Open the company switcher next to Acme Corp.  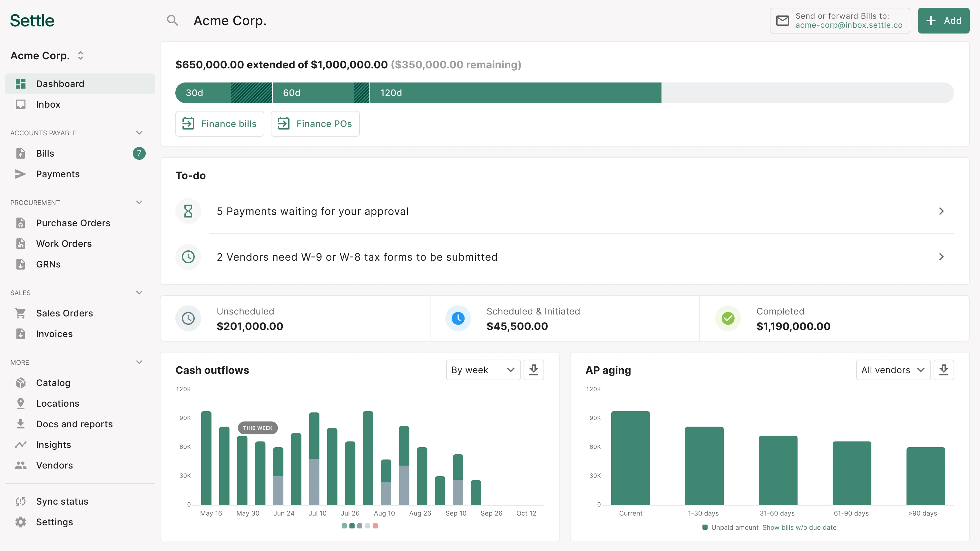pyautogui.click(x=80, y=55)
